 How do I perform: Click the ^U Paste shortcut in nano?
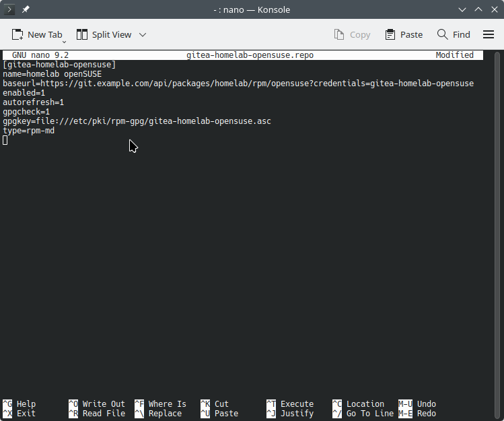219,414
